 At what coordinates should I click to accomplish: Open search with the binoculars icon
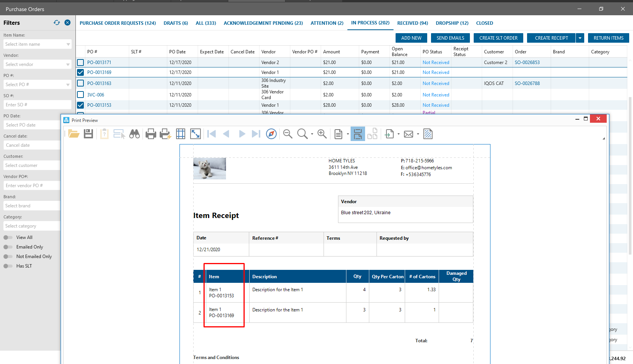135,134
